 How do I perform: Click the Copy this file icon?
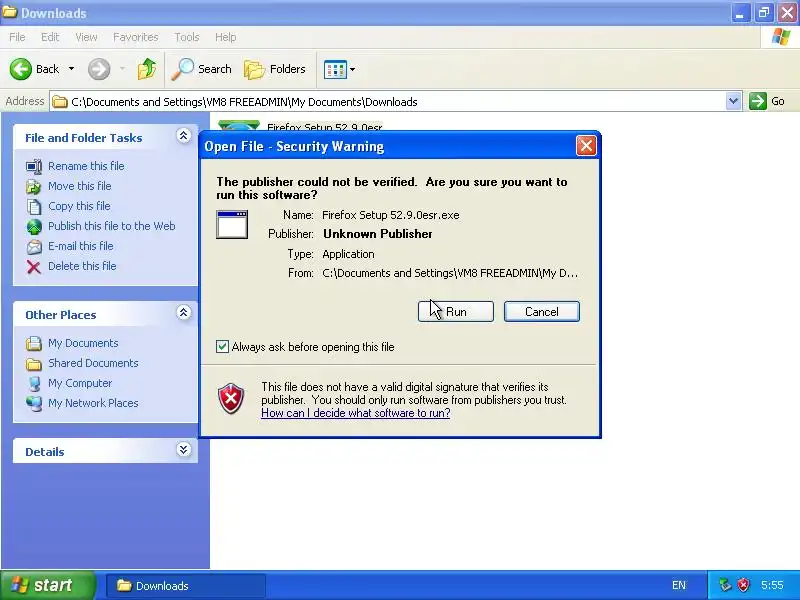(34, 207)
